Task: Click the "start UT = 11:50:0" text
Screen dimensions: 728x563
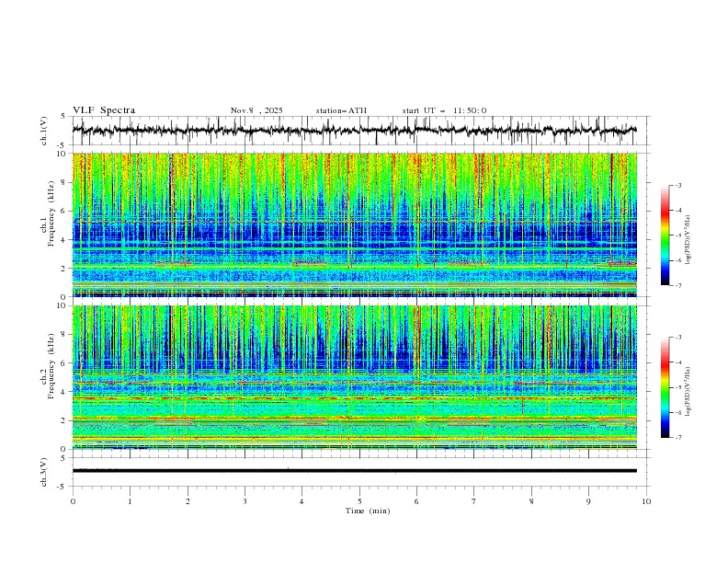Action: [x=444, y=110]
